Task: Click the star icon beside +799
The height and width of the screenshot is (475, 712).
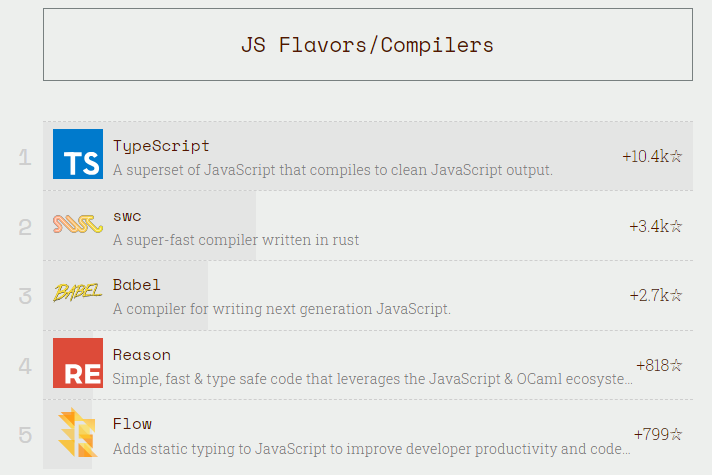Action: (676, 435)
